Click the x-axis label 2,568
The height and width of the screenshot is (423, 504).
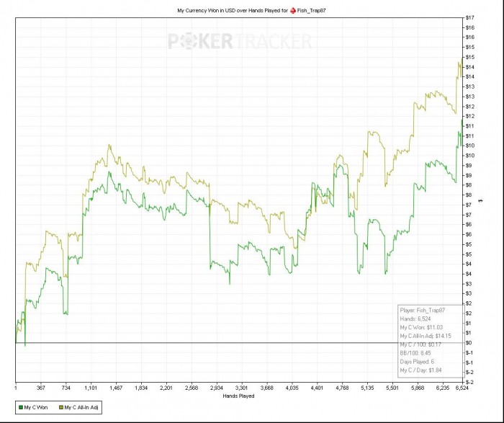[192, 388]
